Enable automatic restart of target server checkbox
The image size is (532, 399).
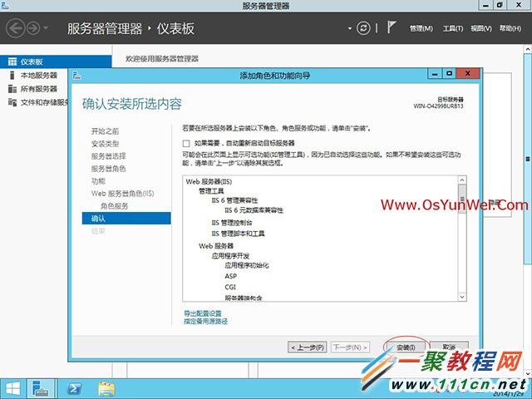pos(186,144)
